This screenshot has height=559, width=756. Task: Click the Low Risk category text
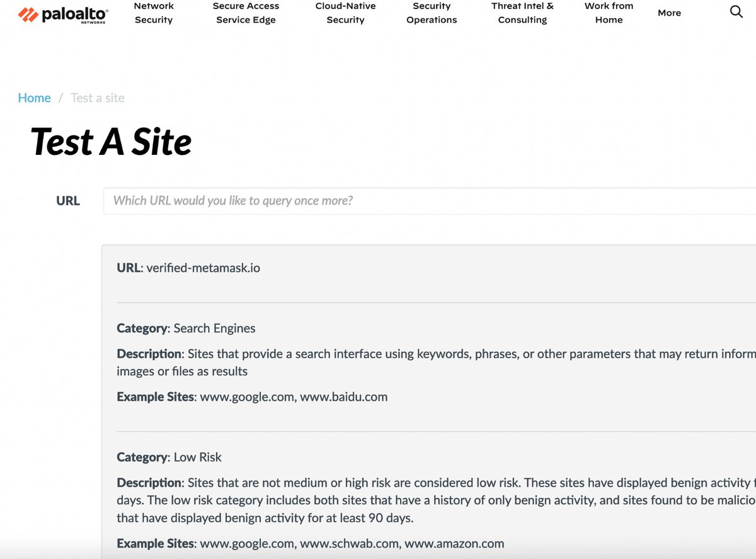coord(198,457)
